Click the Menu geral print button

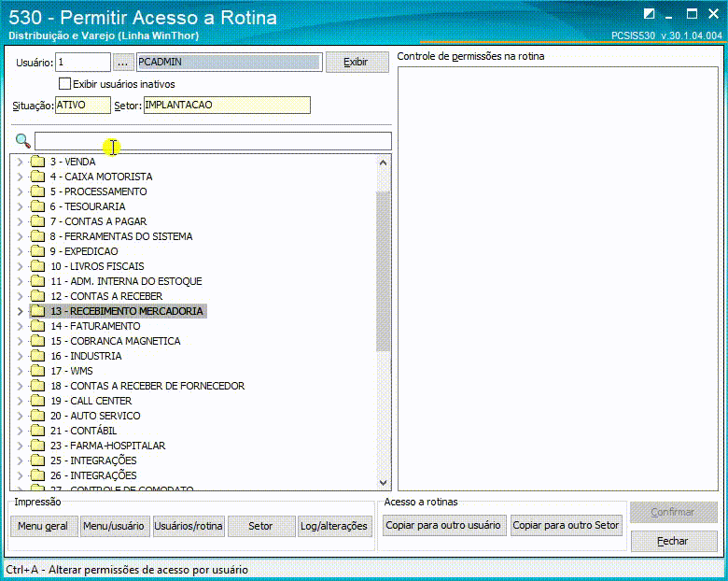pyautogui.click(x=44, y=526)
